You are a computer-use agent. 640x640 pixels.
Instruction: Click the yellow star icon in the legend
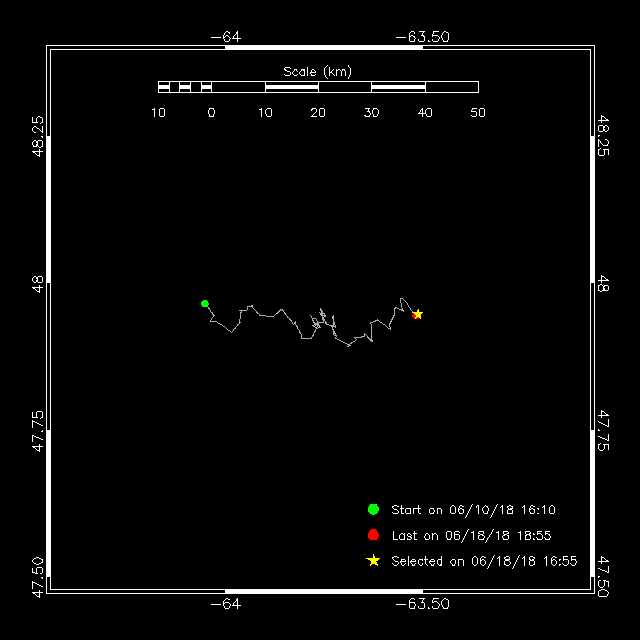[373, 560]
